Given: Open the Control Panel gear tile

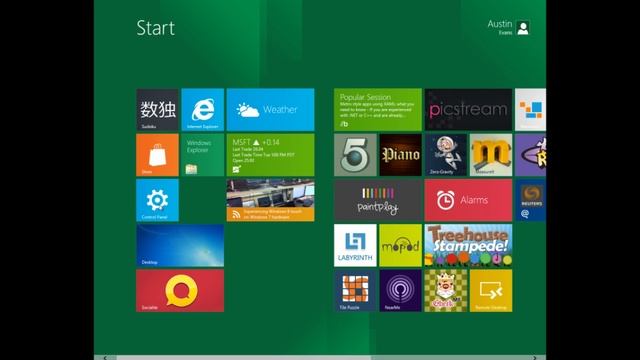Looking at the screenshot, I should pos(157,200).
